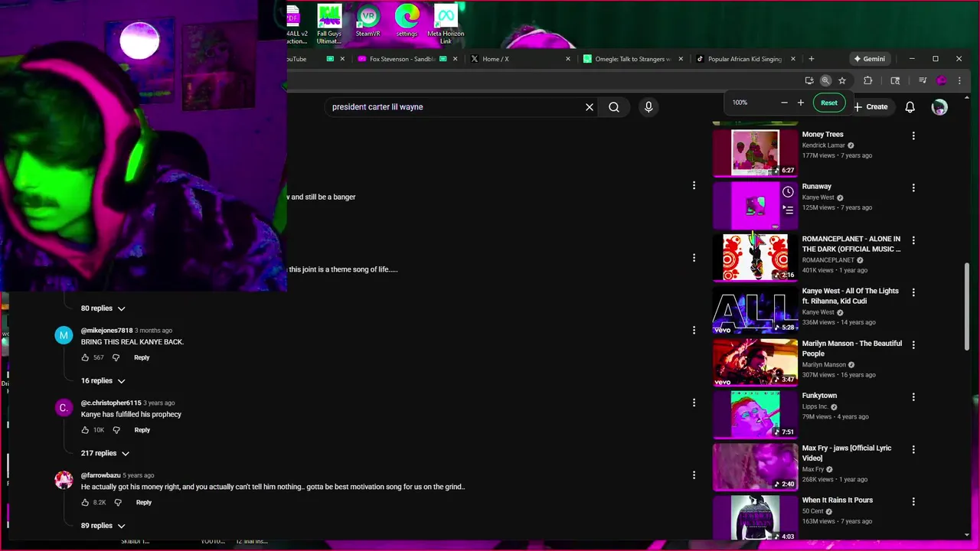Open options menu for ROMANCEPLANET video
The width and height of the screenshot is (980, 551).
pyautogui.click(x=913, y=240)
